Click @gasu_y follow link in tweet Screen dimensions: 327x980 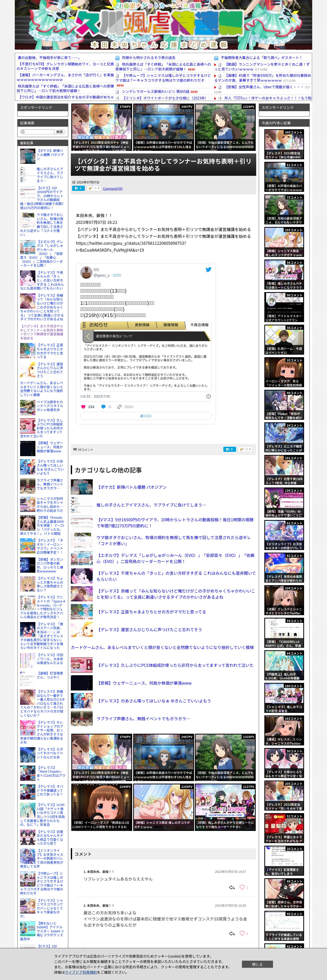click(116, 275)
